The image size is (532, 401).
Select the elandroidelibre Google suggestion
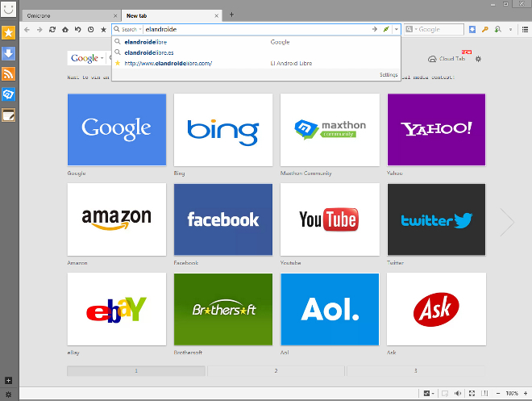click(256, 42)
